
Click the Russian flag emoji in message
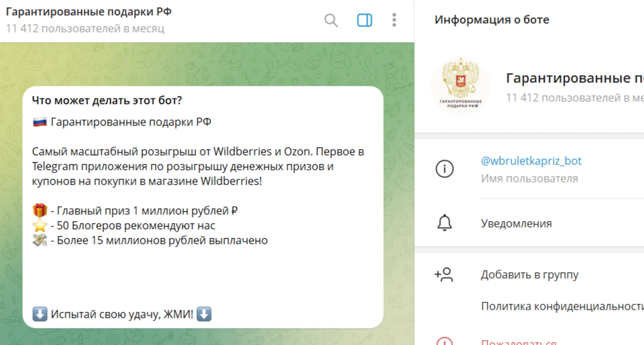coord(40,122)
